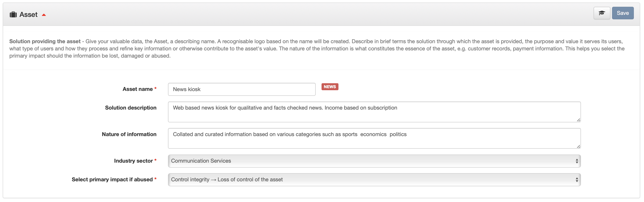Viewport: 644px width, 202px height.
Task: Click the Asset panel heading title
Action: (29, 14)
